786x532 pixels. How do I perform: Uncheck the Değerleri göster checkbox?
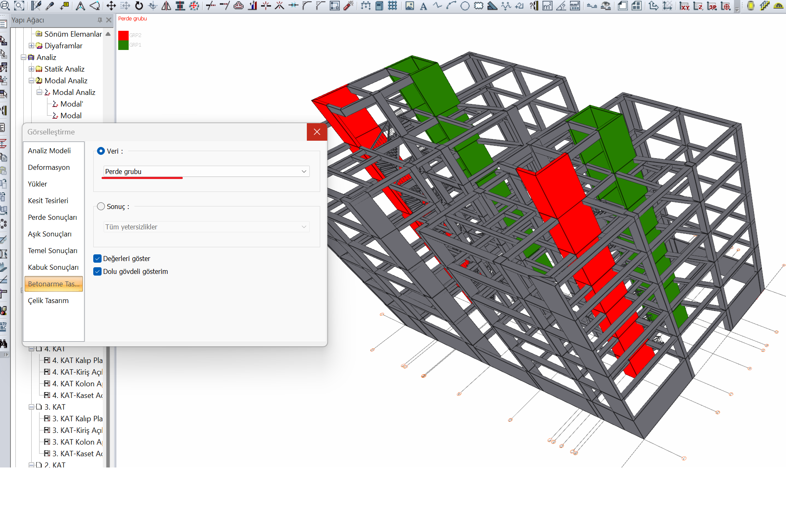pos(98,259)
